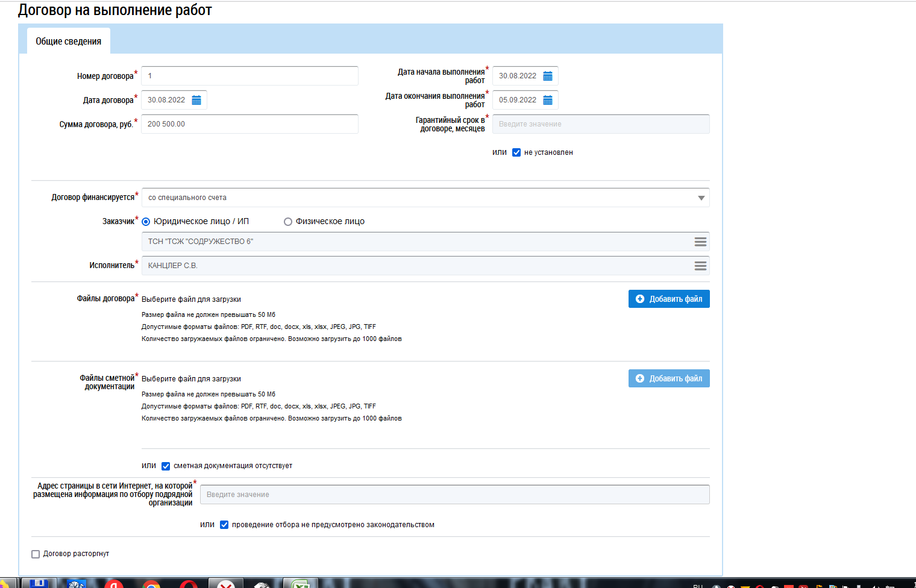Tick the 'Договор расторгнут' checkbox
The image size is (916, 588).
pos(36,554)
